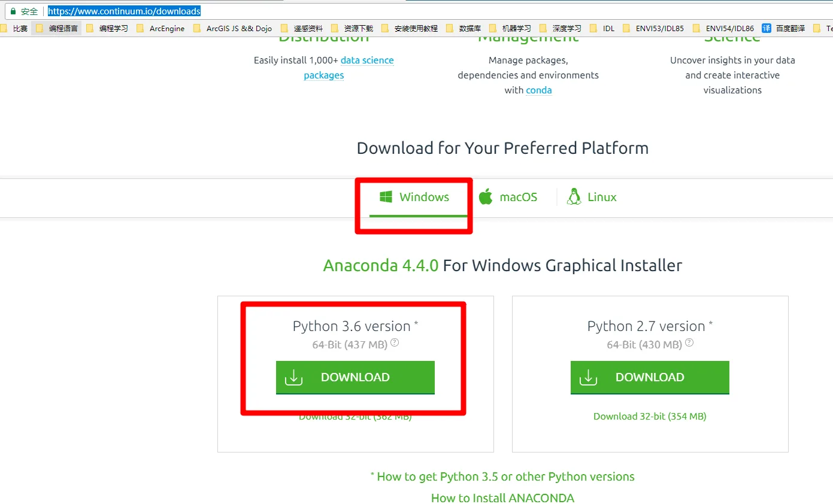
Task: Switch to the Linux platform tab
Action: point(592,197)
